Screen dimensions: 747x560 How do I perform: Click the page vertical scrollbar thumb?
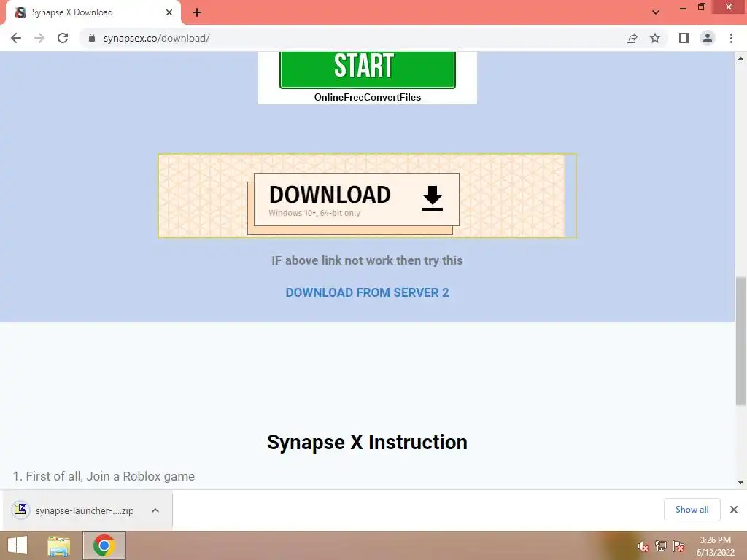point(740,341)
